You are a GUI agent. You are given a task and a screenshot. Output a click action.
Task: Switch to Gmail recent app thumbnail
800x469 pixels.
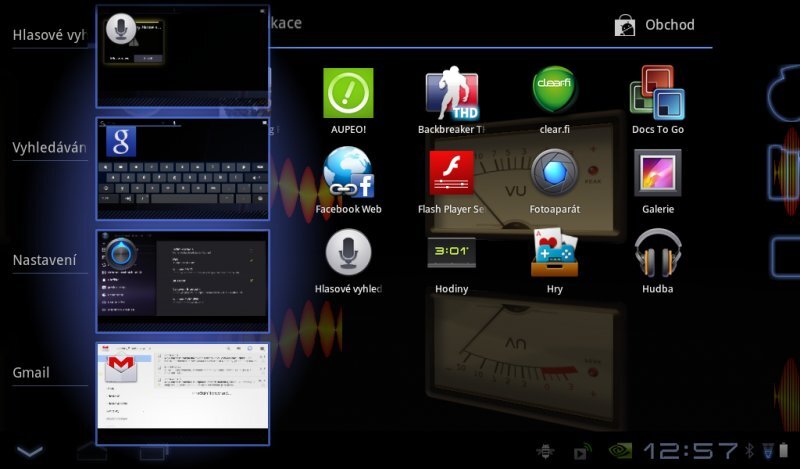pos(183,393)
